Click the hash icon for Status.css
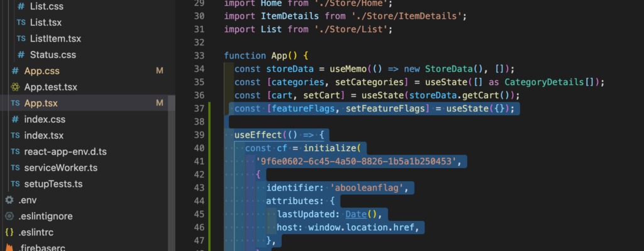644x251 pixels. pyautogui.click(x=21, y=55)
